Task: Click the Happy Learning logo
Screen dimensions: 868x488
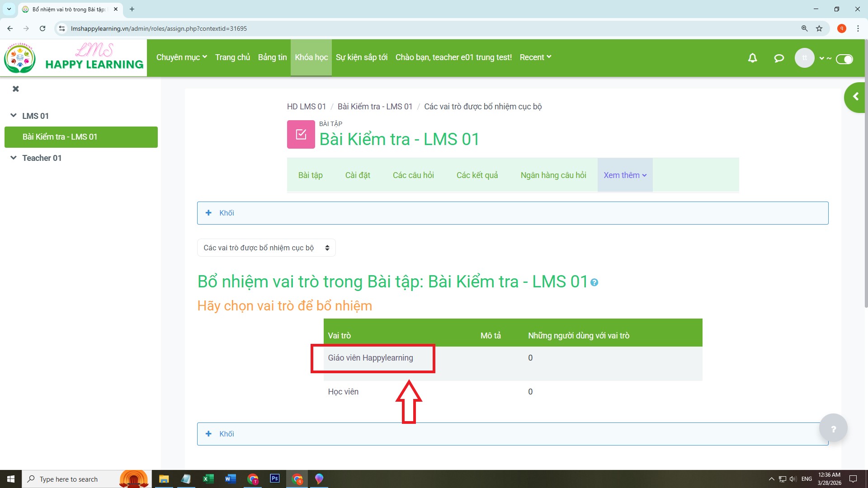Action: (x=74, y=58)
